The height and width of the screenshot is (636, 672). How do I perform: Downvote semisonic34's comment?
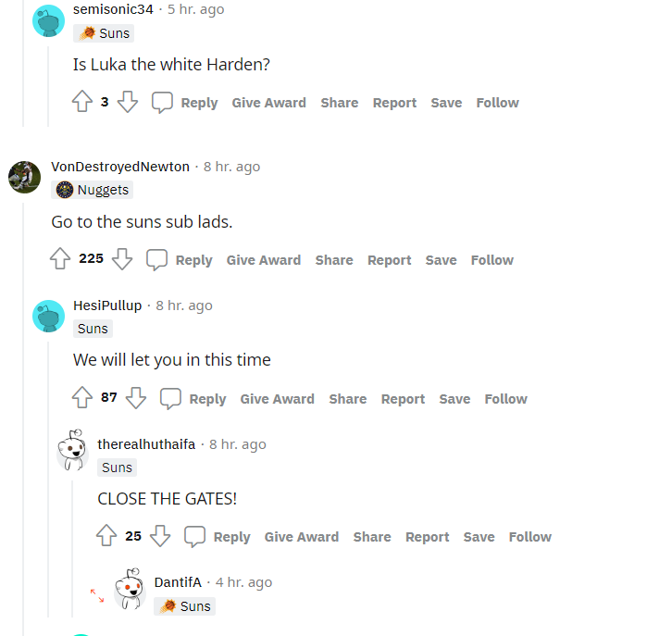(x=128, y=102)
